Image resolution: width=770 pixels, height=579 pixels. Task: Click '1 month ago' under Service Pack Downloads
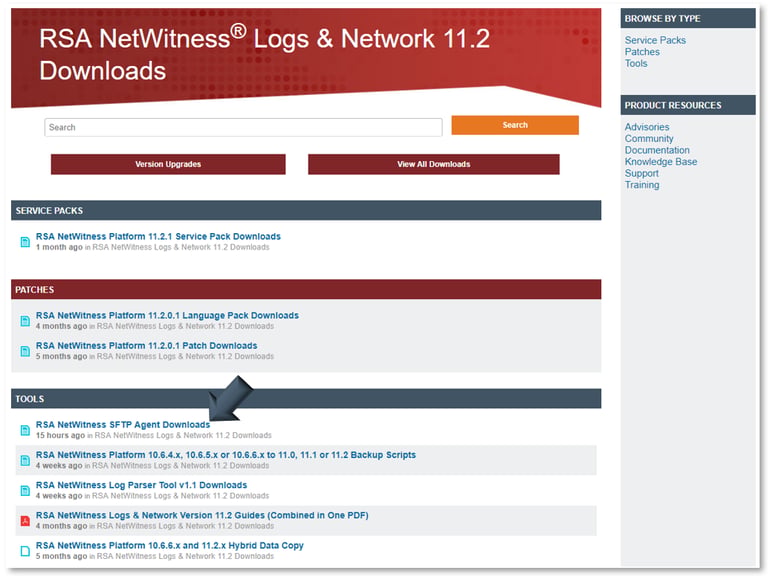coord(59,247)
